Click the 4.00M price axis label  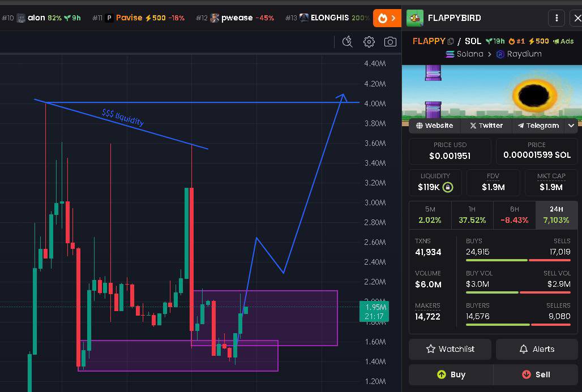coord(375,104)
